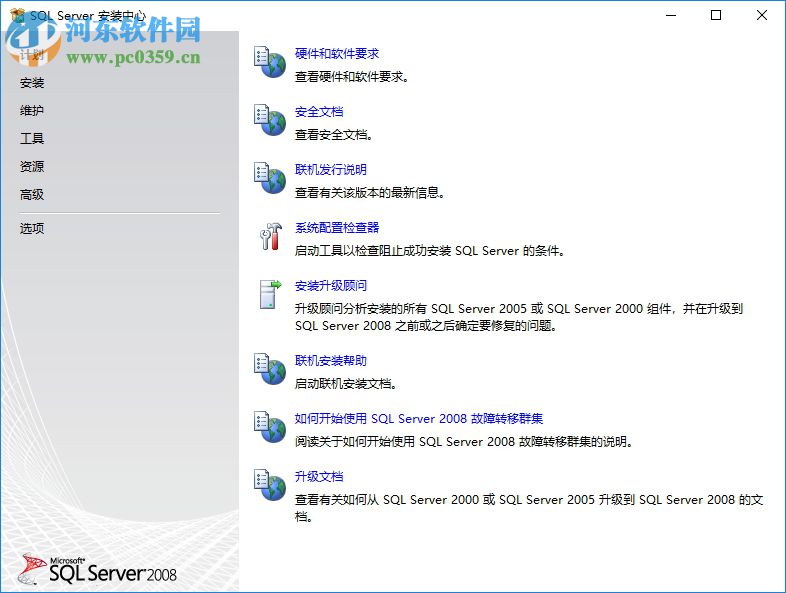Image resolution: width=786 pixels, height=593 pixels.
Task: Select 安装 in the left sidebar
Action: 32,83
